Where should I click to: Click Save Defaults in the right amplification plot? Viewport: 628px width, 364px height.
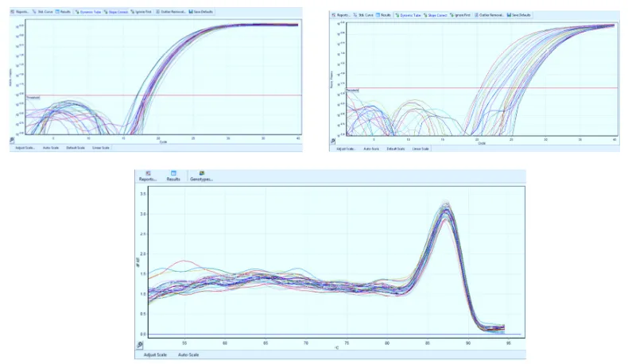pyautogui.click(x=519, y=15)
